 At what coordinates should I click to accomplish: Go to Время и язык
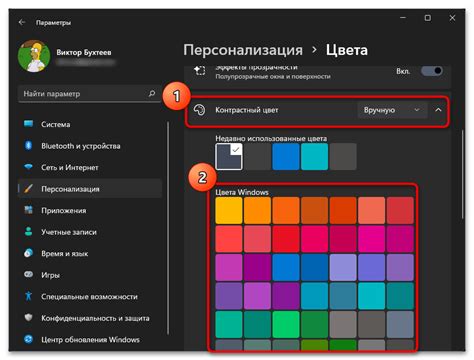90,253
